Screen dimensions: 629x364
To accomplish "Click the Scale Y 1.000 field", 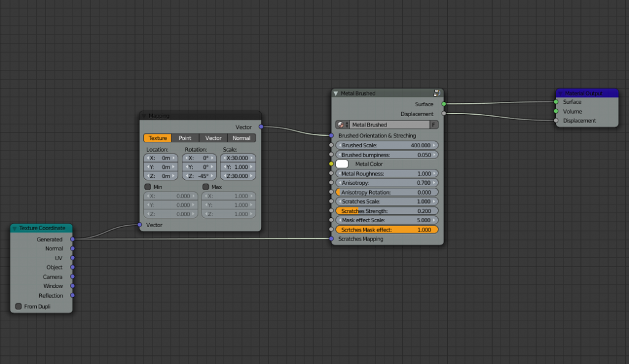I will tap(238, 167).
